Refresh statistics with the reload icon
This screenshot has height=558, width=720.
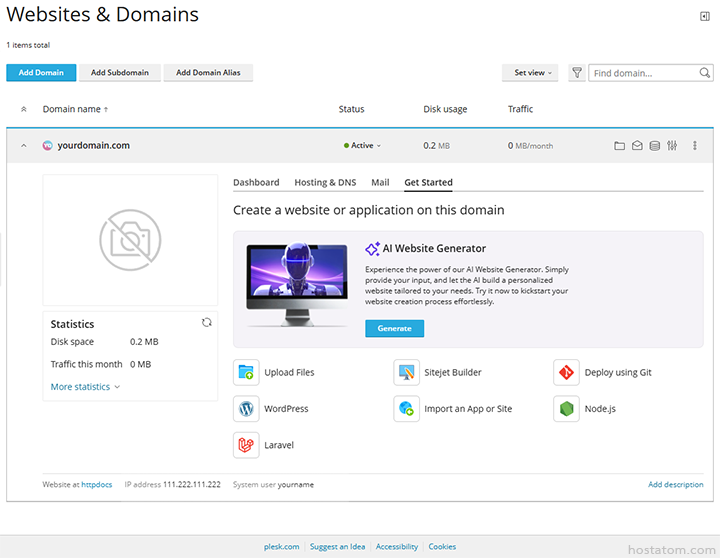pos(207,322)
